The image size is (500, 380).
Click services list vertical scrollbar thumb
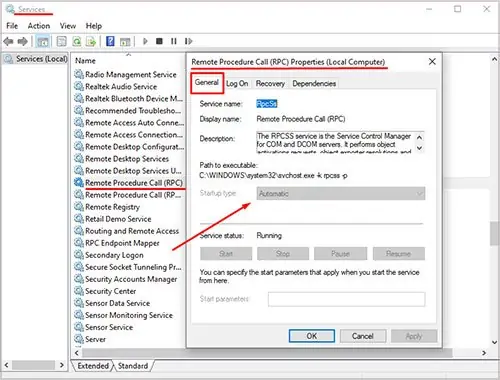(x=494, y=233)
